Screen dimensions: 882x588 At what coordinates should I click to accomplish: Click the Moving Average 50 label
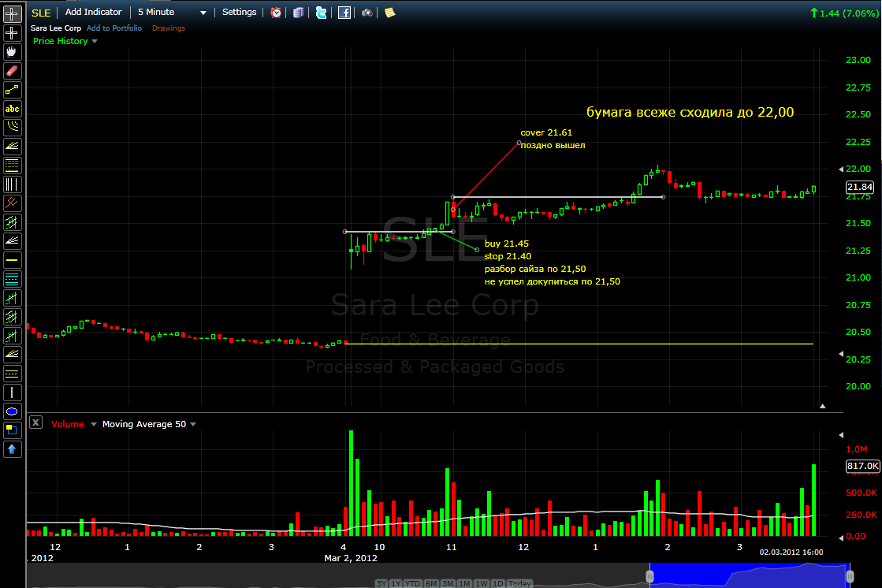(144, 424)
